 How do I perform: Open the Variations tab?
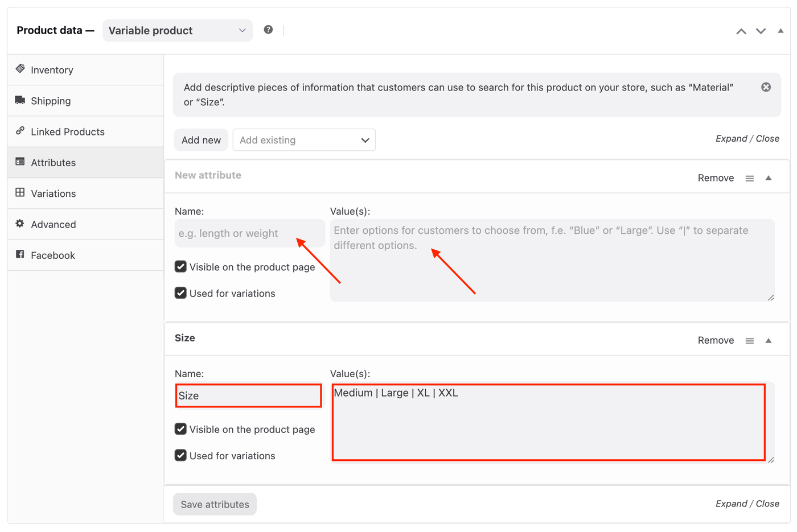tap(54, 193)
